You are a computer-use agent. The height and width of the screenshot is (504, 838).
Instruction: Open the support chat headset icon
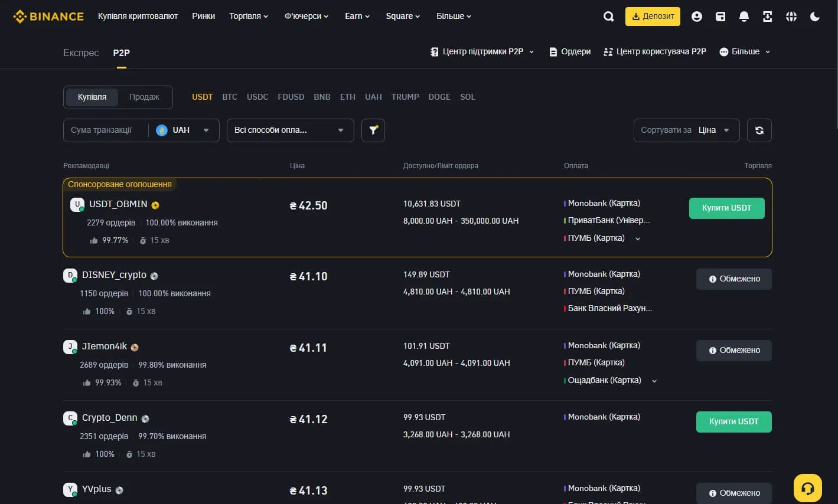(x=808, y=488)
